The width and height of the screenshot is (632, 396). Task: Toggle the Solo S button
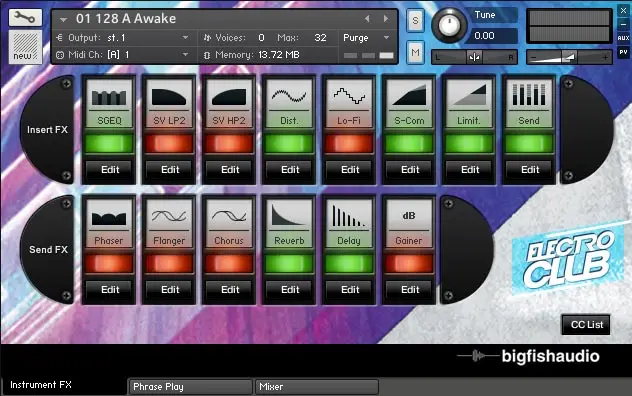pyautogui.click(x=415, y=21)
